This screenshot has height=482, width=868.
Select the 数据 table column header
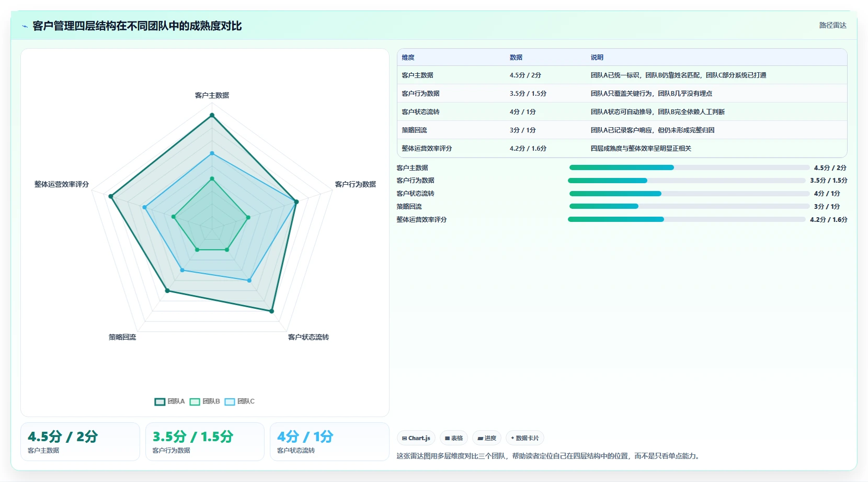click(x=516, y=58)
